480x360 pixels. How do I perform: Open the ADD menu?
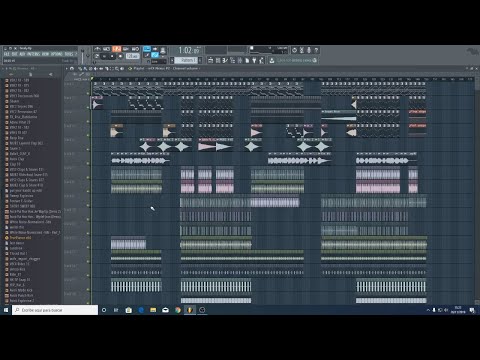[22, 54]
